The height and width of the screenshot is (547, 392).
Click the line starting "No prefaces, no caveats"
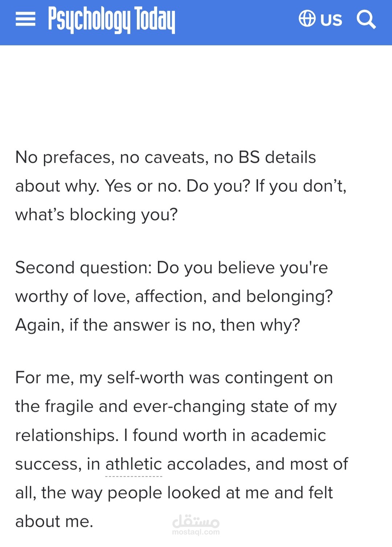coord(166,158)
